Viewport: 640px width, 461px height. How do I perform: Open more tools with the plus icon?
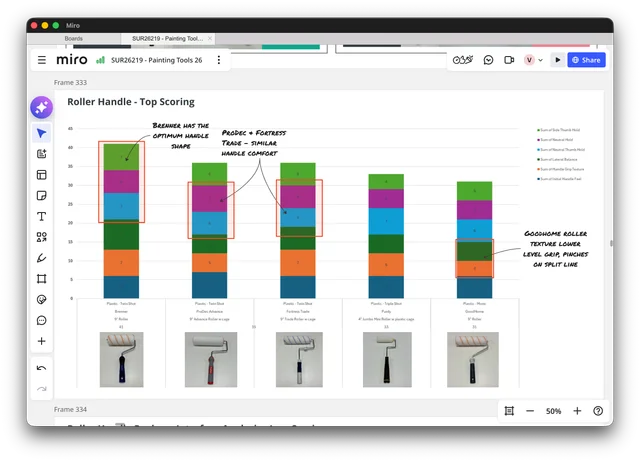[42, 341]
